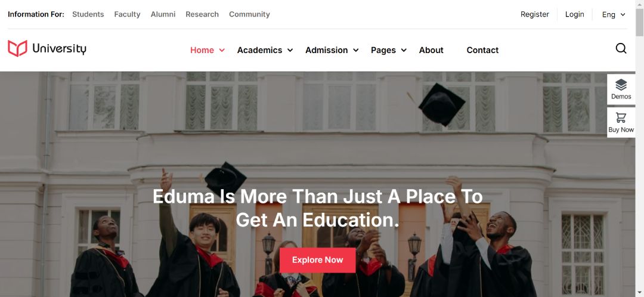Open the Research link
The width and height of the screenshot is (644, 297).
pyautogui.click(x=202, y=14)
